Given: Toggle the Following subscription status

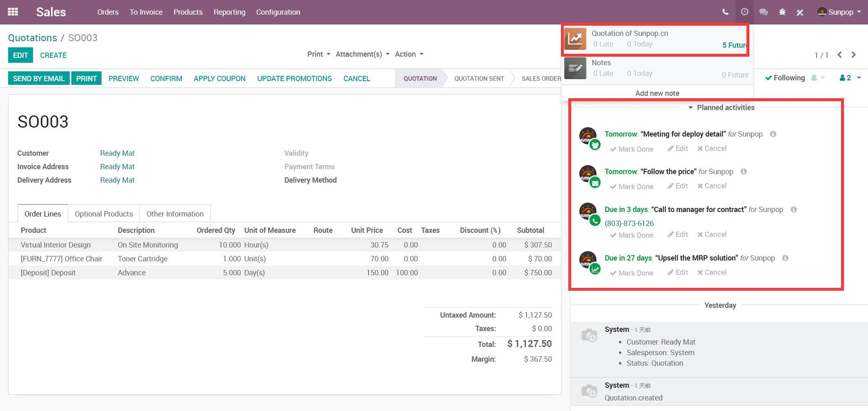Looking at the screenshot, I should tap(785, 78).
